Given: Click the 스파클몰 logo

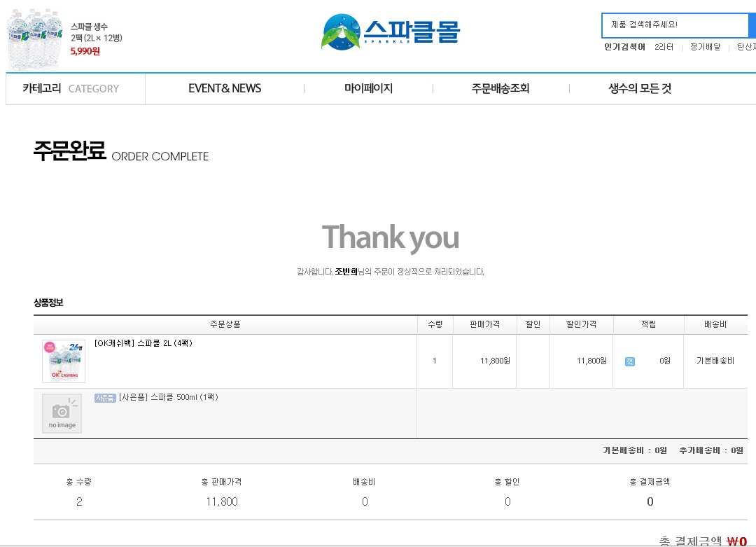Looking at the screenshot, I should (x=391, y=32).
